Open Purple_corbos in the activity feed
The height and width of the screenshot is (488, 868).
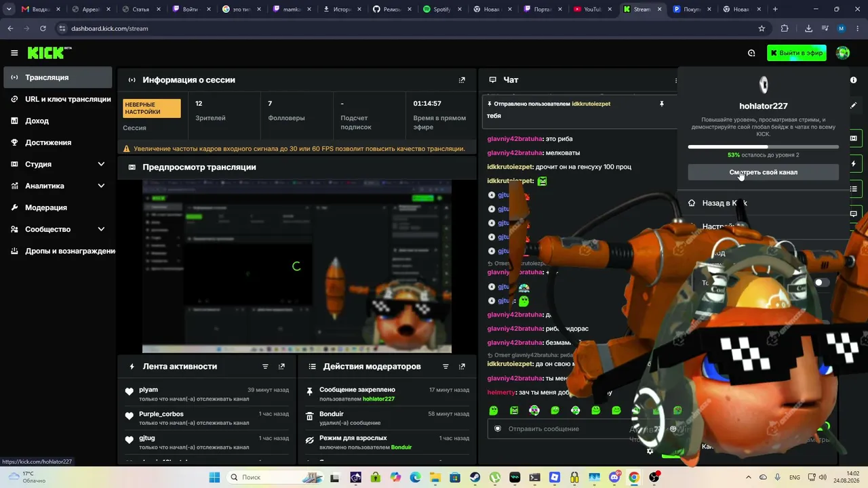point(161,414)
